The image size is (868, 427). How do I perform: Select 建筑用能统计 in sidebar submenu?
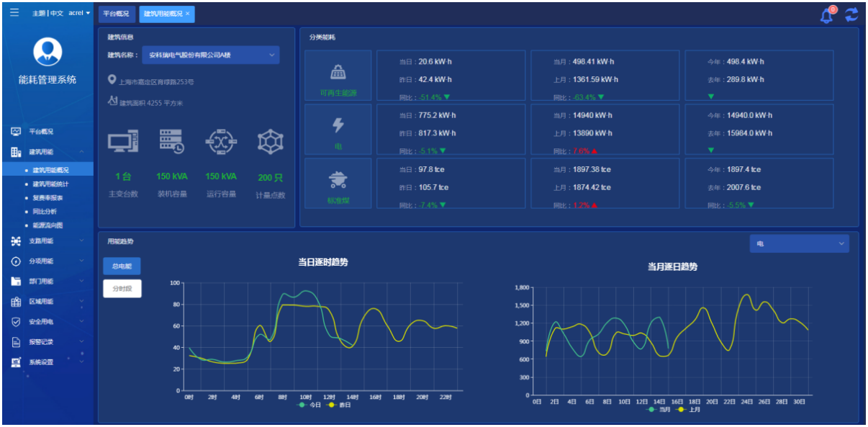(50, 184)
